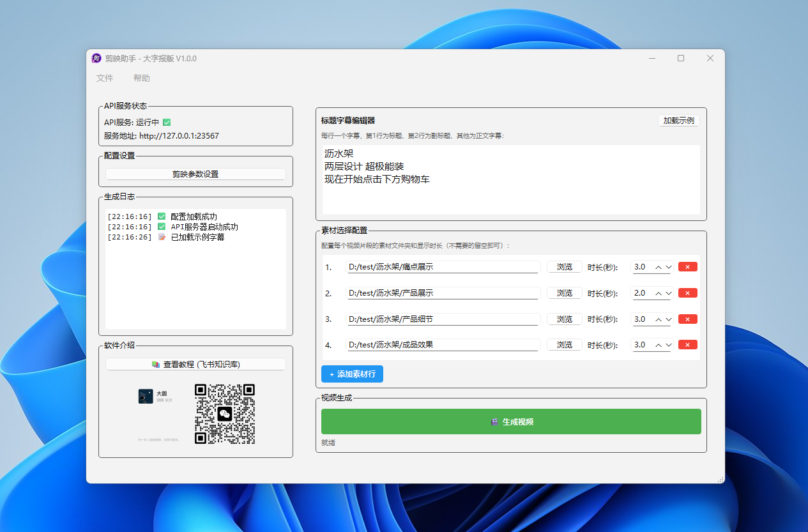Click red delete icon for row 3
Screen dimensions: 808x532
point(687,319)
